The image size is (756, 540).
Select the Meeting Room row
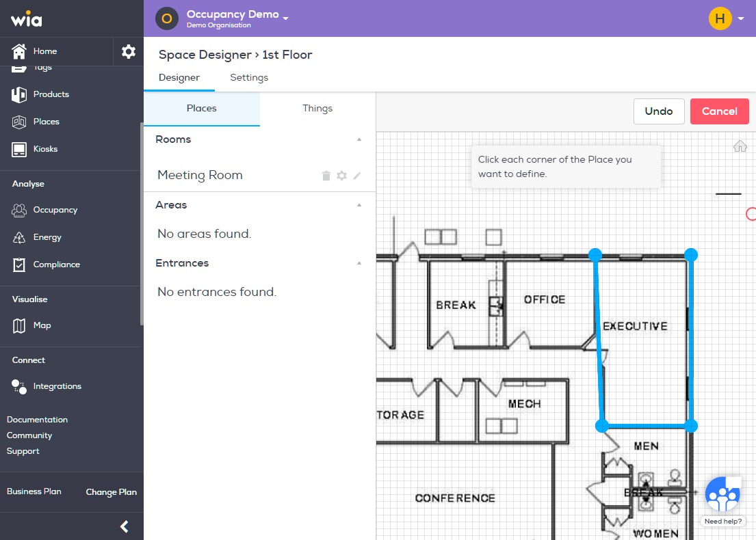pyautogui.click(x=259, y=176)
